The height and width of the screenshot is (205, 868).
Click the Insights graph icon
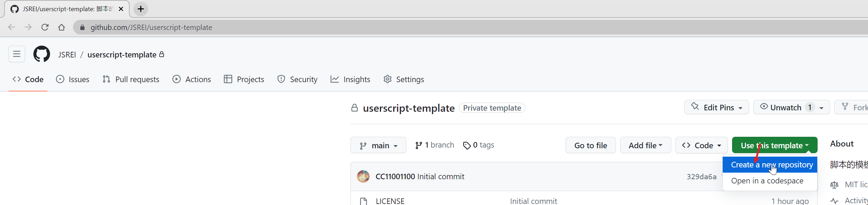pos(335,79)
